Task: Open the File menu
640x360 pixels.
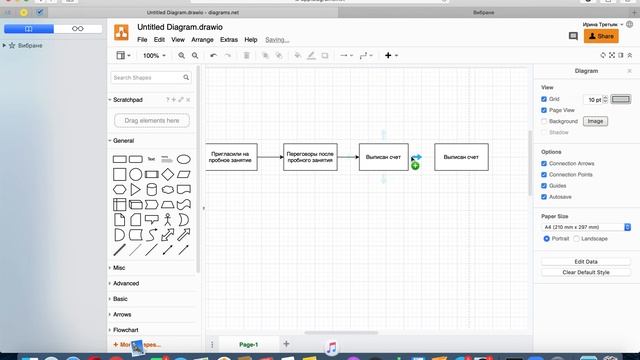Action: coord(142,40)
